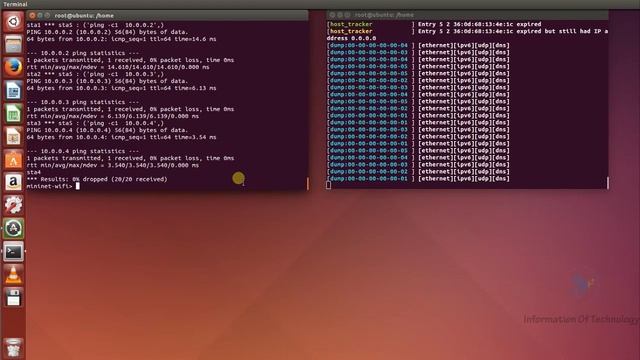Click rtt line showing 14.610 ms

coord(118,67)
